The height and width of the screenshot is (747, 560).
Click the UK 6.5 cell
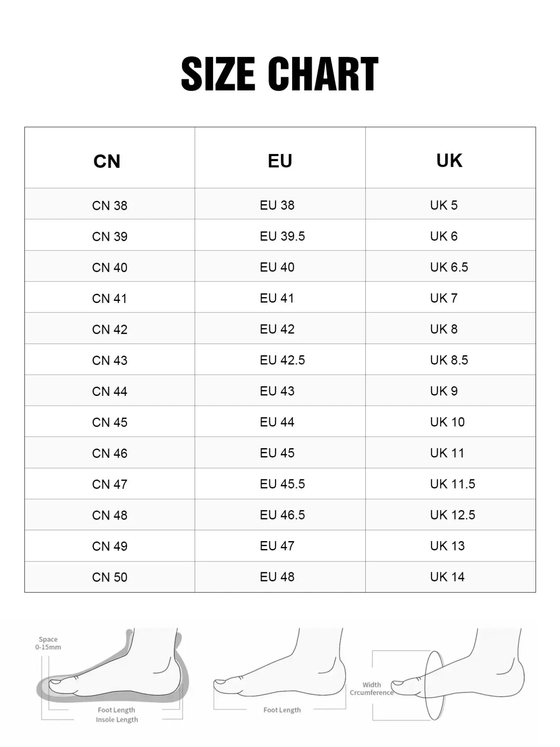[450, 266]
